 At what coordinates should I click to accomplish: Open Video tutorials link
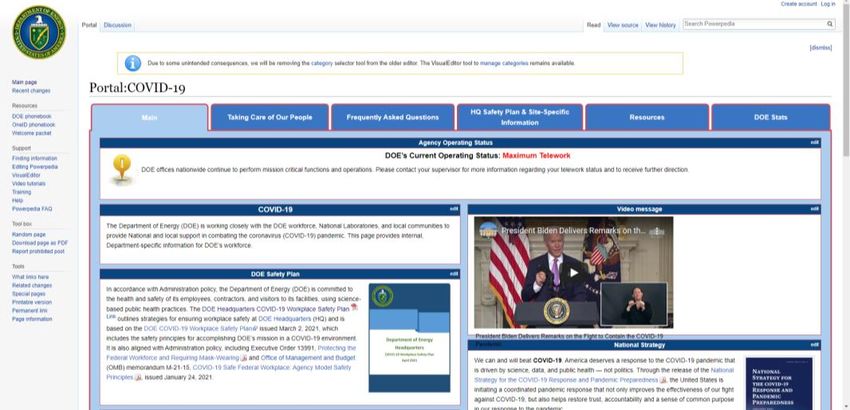pyautogui.click(x=29, y=184)
